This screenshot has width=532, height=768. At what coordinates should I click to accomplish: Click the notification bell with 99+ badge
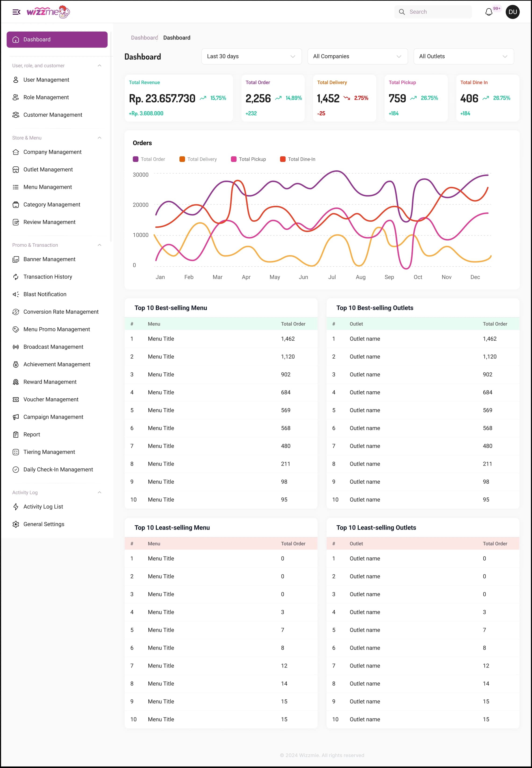489,12
